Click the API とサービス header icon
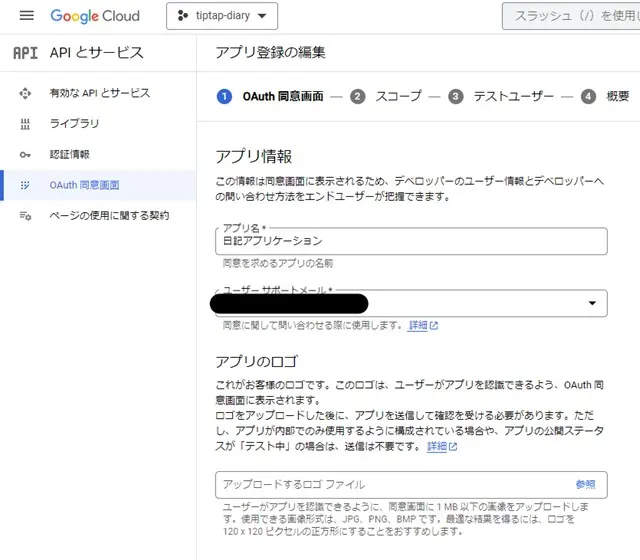This screenshot has width=640, height=560. 25,53
